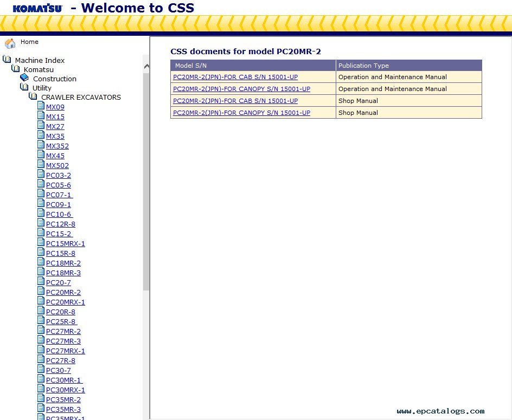512x420 pixels.
Task: Click the document icon beside PC20R-8
Action: [41, 311]
